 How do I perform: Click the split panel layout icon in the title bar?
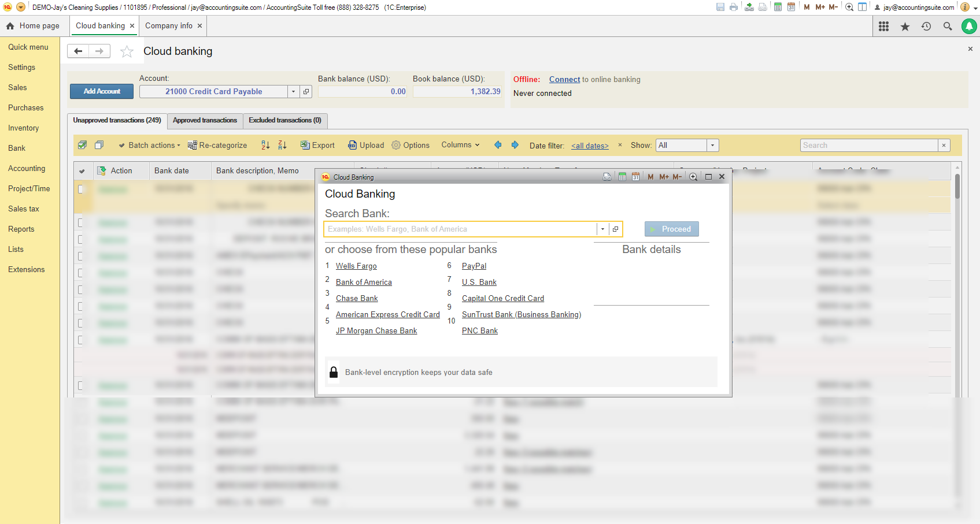(862, 7)
